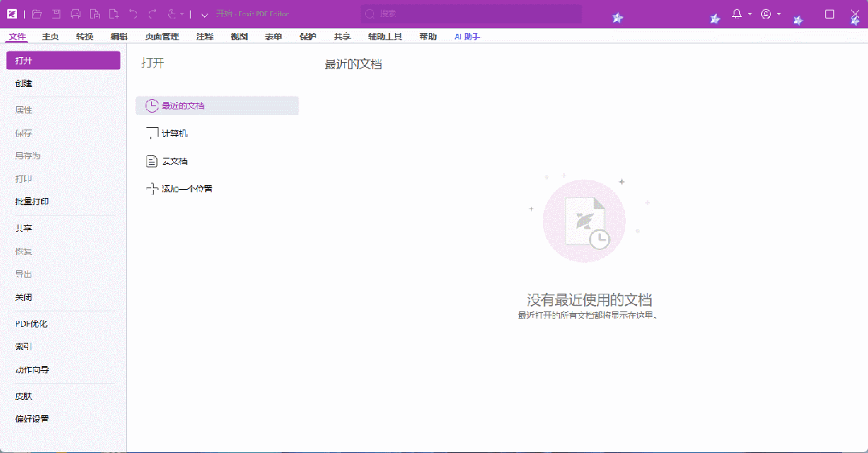Open the notification bell icon
Screen dimensions: 868x453
pyautogui.click(x=737, y=14)
